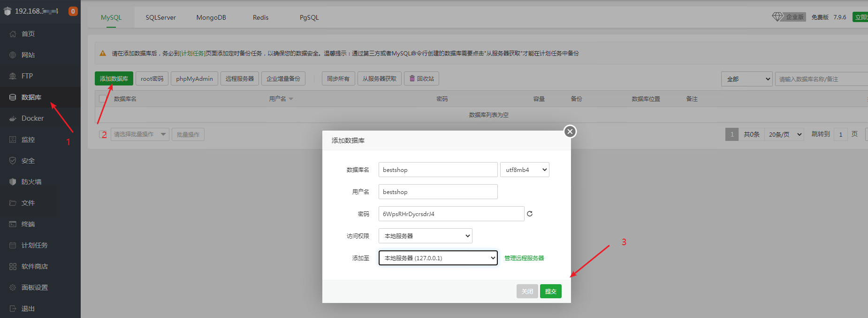The height and width of the screenshot is (318, 868).
Task: Click the 数据库名 input field
Action: (438, 170)
